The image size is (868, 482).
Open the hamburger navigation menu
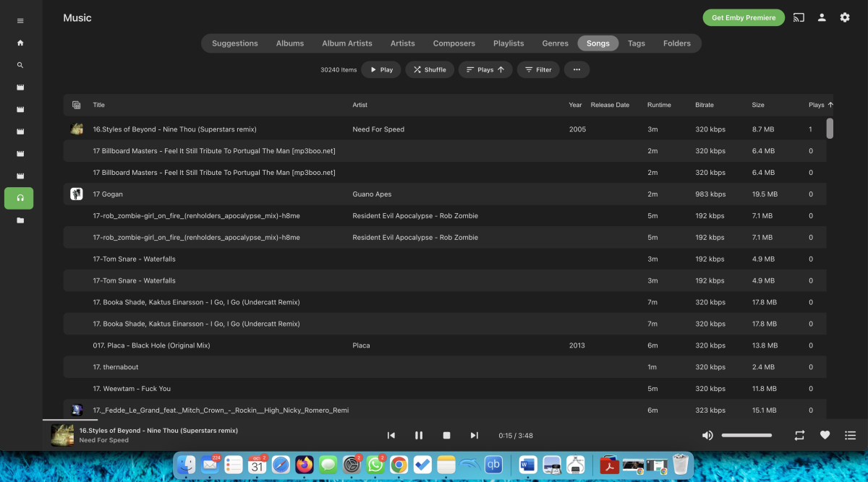(x=20, y=21)
